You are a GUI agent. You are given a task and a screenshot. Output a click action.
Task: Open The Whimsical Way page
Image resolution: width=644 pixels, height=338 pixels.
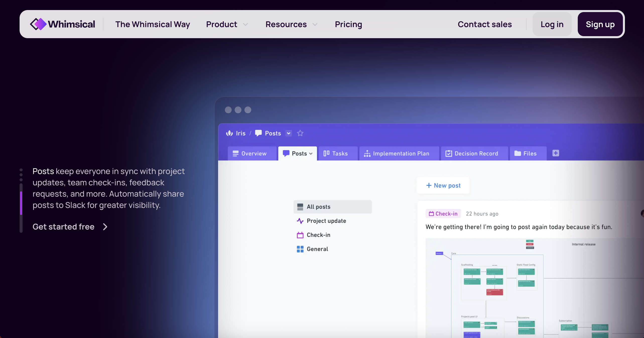pos(153,24)
